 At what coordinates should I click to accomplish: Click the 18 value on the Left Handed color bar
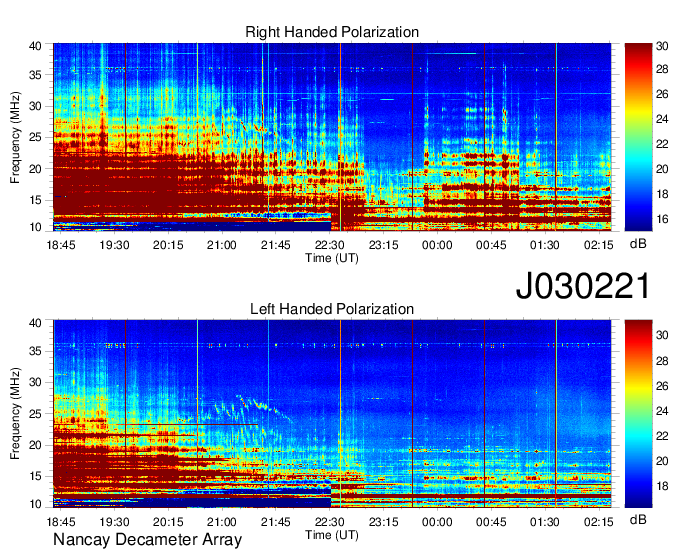coord(662,486)
